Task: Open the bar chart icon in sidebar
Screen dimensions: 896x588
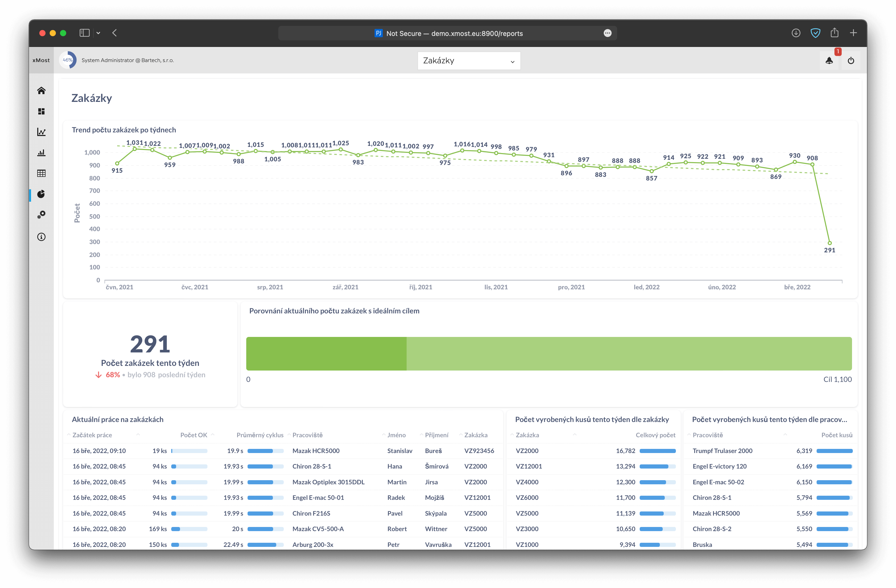Action: tap(41, 153)
